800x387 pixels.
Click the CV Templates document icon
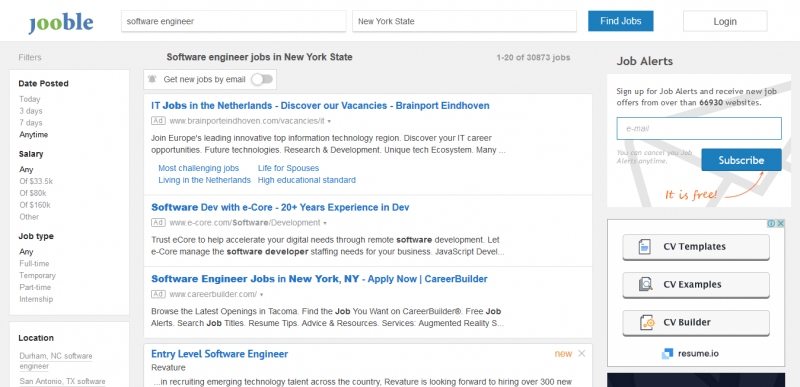pyautogui.click(x=645, y=247)
